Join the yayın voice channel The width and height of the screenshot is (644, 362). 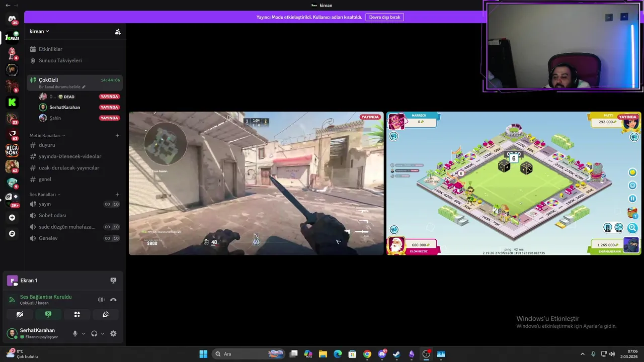[74, 204]
